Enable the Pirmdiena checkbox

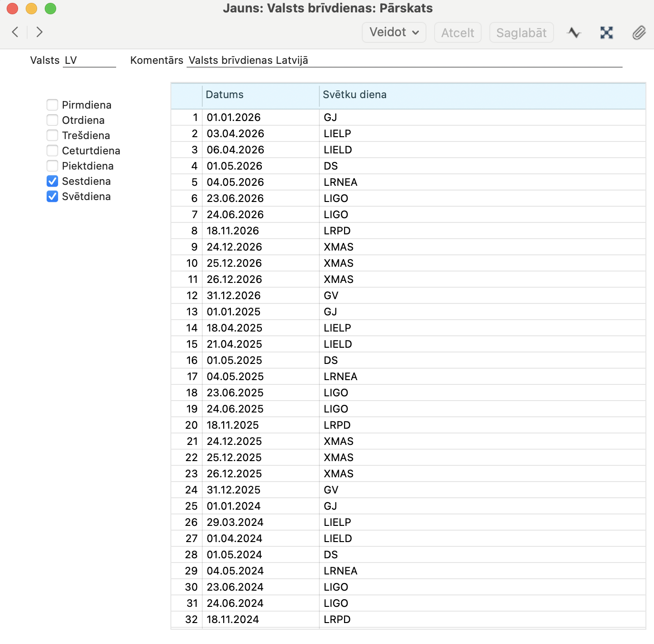52,105
